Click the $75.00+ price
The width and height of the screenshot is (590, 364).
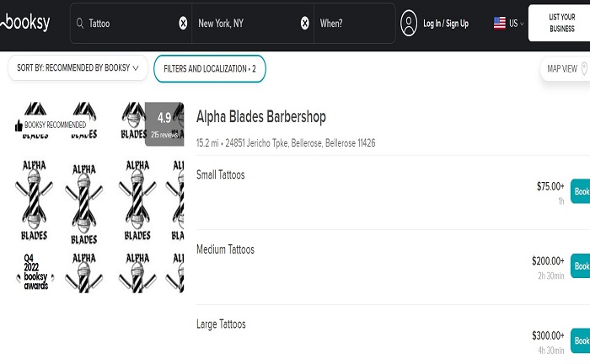(550, 186)
